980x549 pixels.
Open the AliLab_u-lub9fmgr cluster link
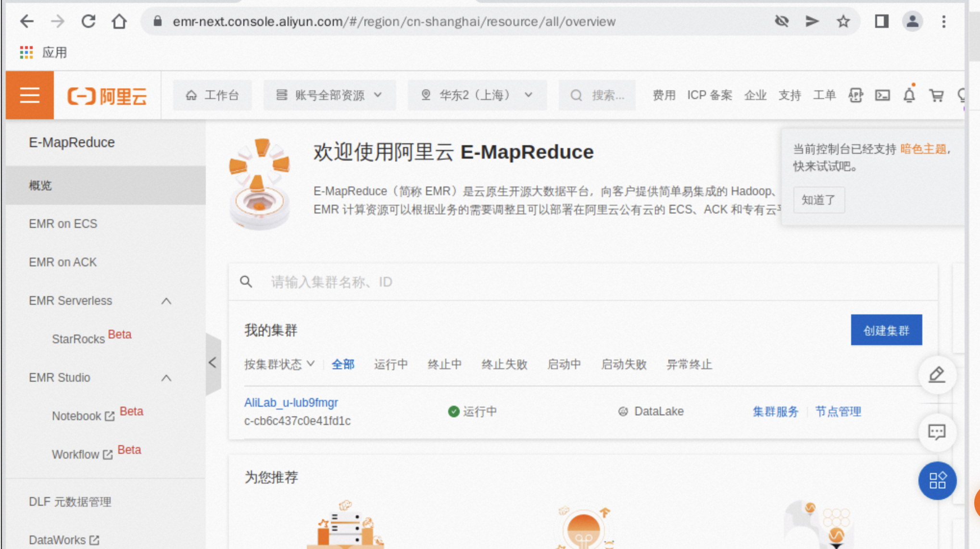[291, 402]
